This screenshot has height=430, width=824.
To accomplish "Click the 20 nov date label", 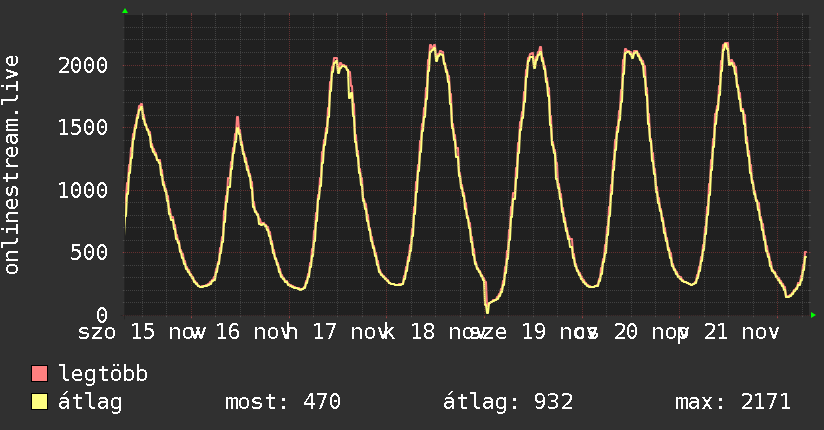I will pos(651,332).
